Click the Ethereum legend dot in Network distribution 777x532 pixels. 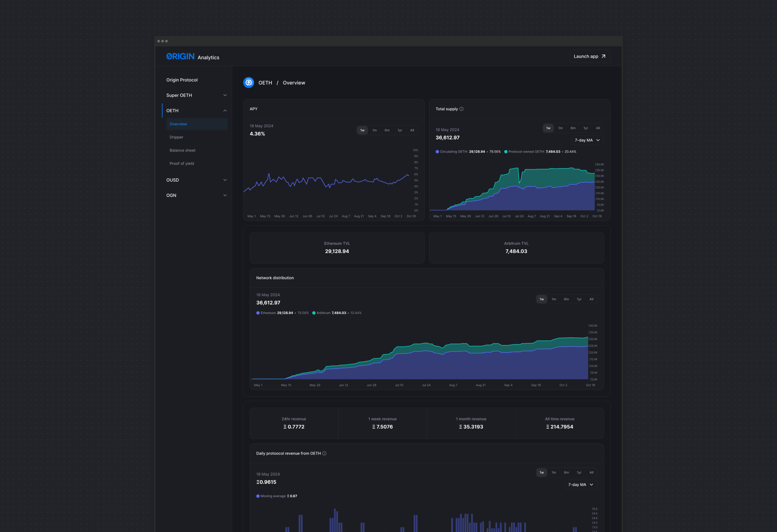(258, 313)
